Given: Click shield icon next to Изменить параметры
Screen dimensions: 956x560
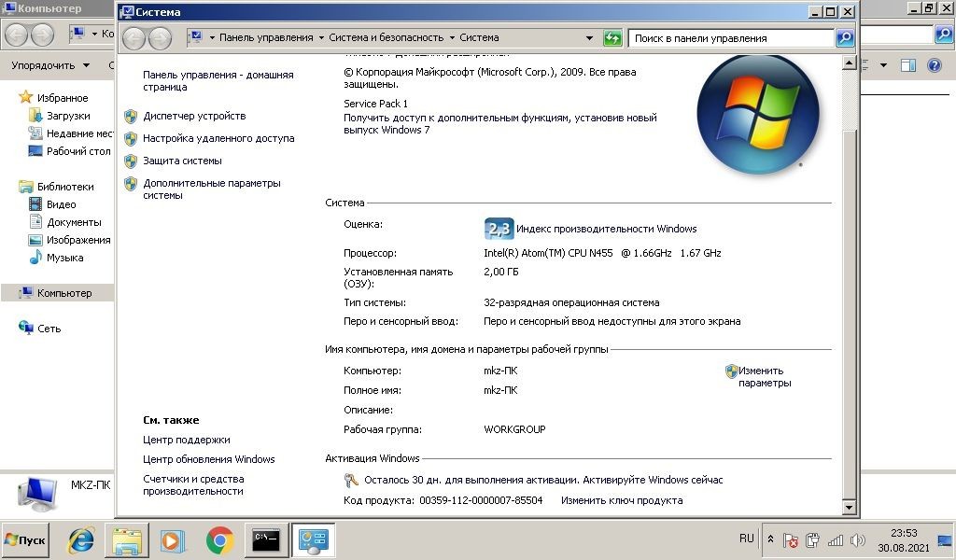Looking at the screenshot, I should pyautogui.click(x=732, y=371).
